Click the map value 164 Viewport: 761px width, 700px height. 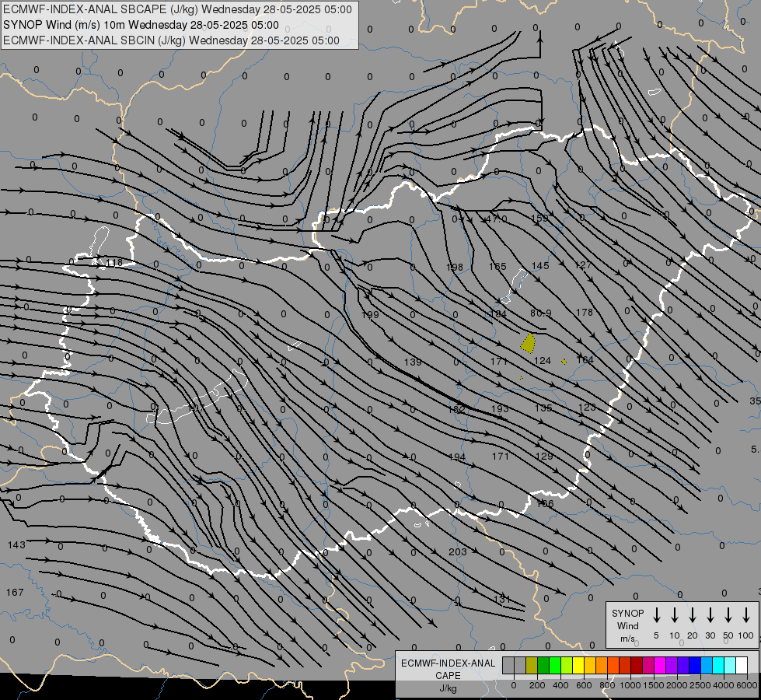(x=585, y=359)
